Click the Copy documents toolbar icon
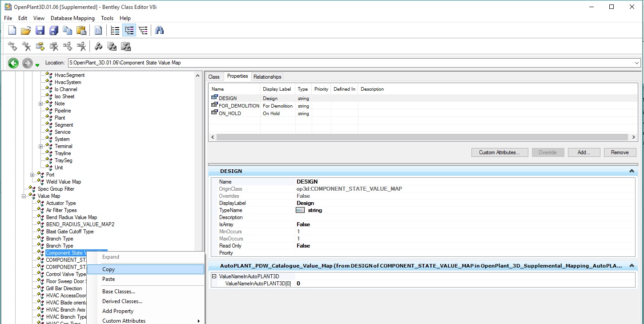The width and height of the screenshot is (644, 324). pyautogui.click(x=68, y=31)
